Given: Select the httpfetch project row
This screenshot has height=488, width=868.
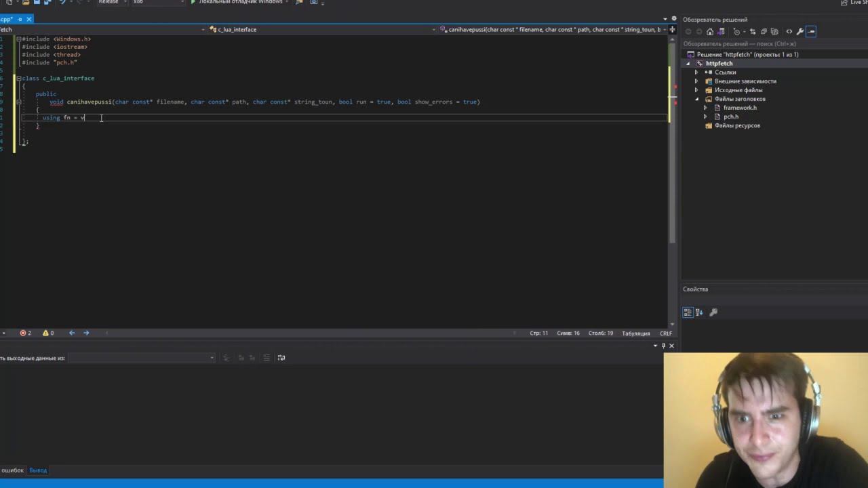Looking at the screenshot, I should pos(719,64).
